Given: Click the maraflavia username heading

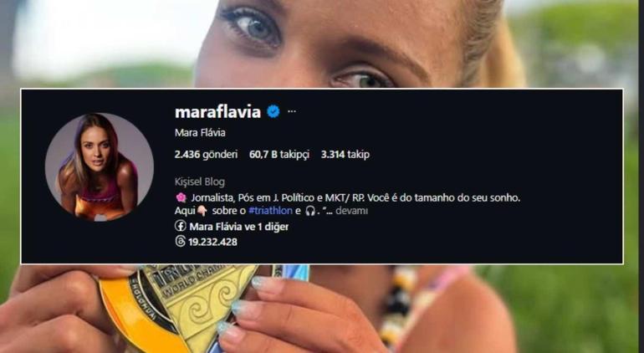Looking at the screenshot, I should coord(217,112).
